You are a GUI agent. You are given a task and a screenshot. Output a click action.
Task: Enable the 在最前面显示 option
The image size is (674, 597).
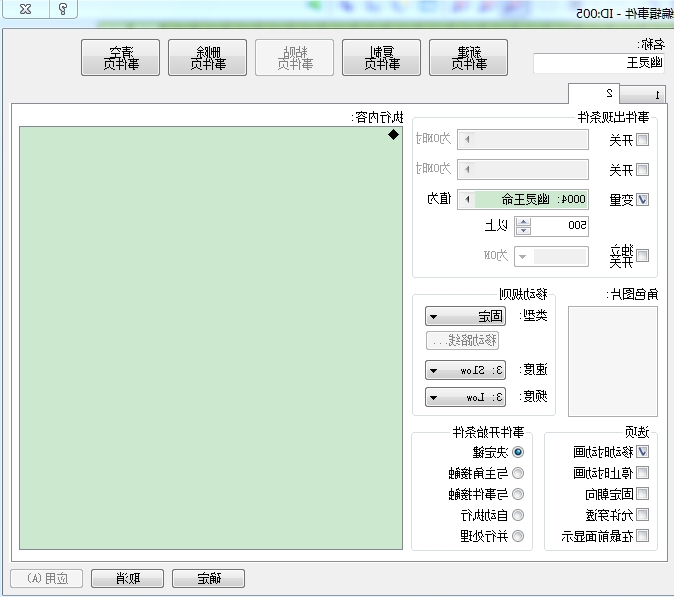click(x=642, y=536)
